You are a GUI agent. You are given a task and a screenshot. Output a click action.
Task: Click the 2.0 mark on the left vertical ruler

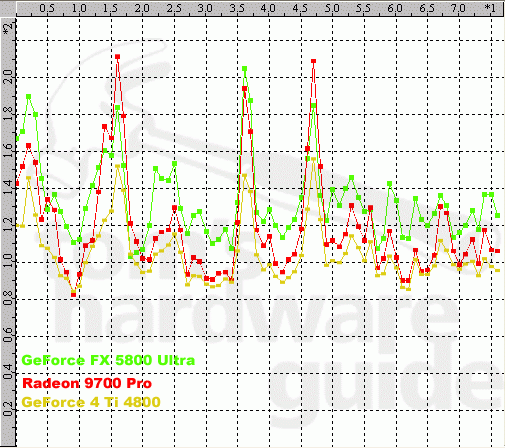pos(8,76)
